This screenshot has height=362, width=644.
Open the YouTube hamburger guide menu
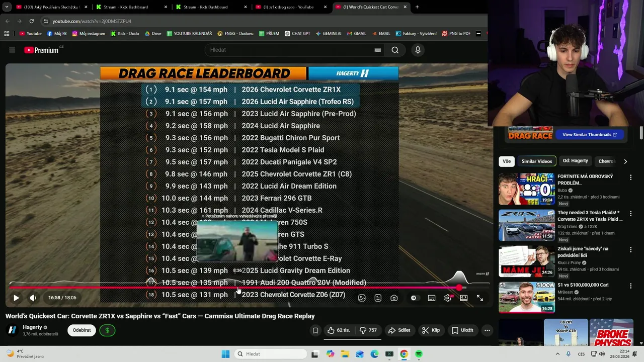[x=12, y=50]
